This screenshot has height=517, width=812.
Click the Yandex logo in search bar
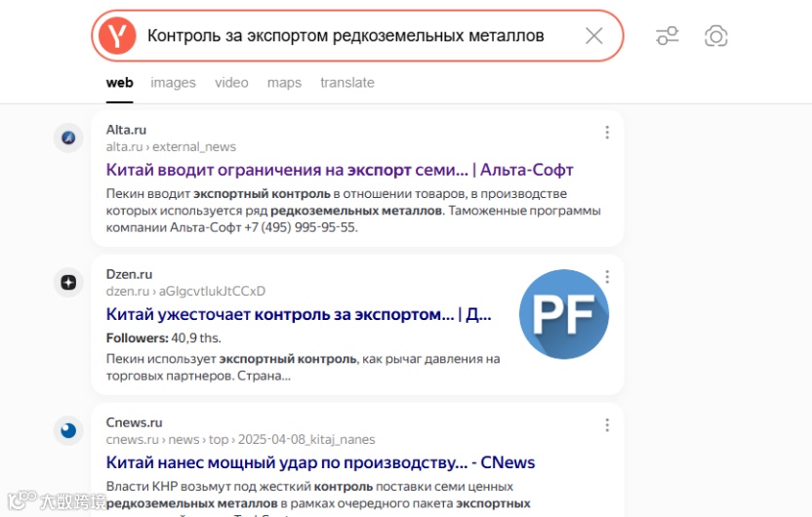click(117, 36)
